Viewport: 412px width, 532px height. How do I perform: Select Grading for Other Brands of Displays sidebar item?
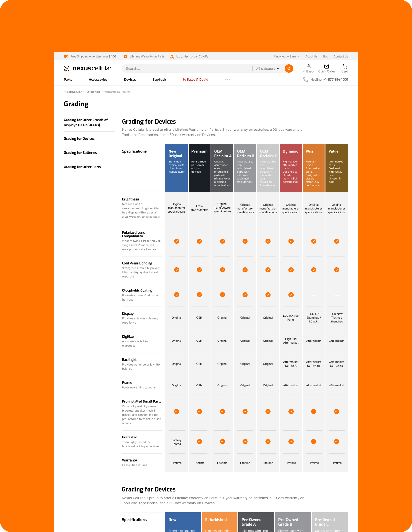86,123
